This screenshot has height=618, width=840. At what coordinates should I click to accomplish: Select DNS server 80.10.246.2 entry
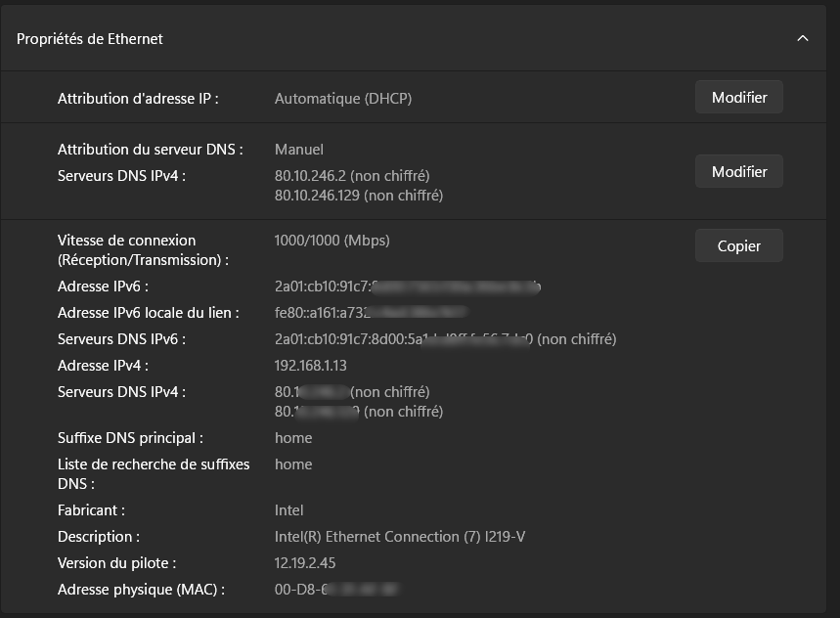(352, 176)
